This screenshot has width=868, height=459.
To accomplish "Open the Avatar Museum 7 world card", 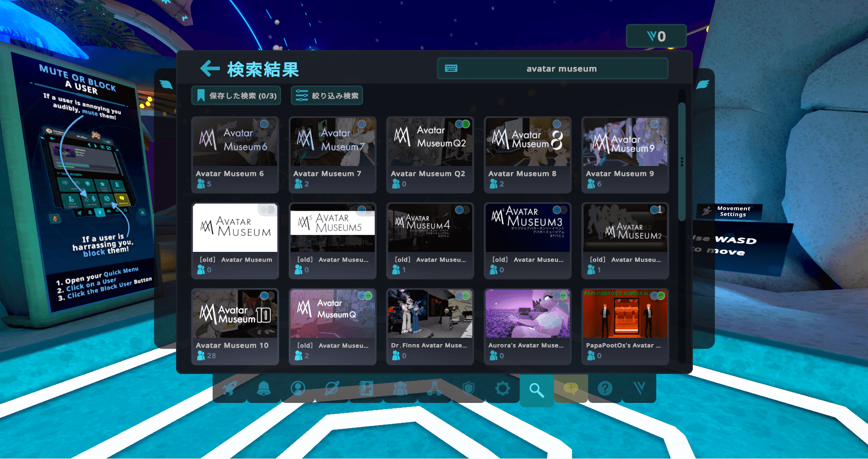I will pyautogui.click(x=333, y=155).
